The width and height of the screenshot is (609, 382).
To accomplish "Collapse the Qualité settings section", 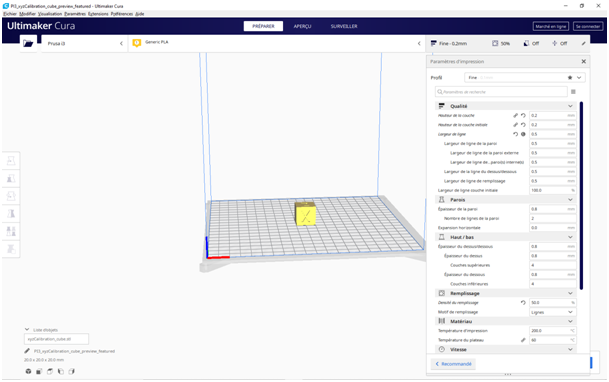I will (570, 106).
